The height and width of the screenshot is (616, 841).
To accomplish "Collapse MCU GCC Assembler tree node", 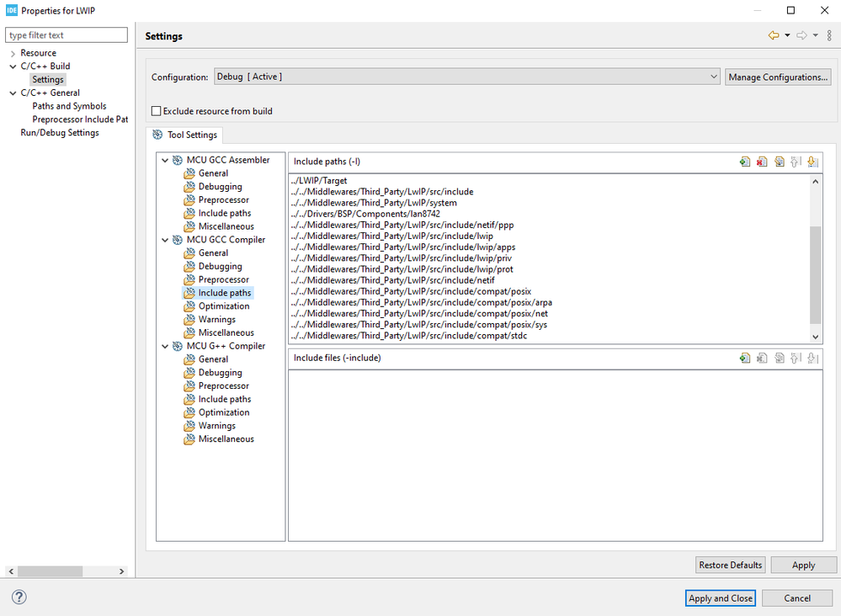I will 165,160.
